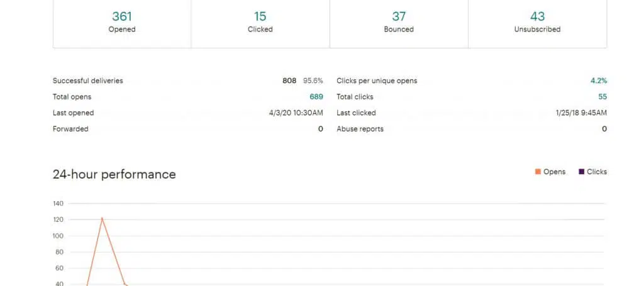Click the 24-hour performance heading
644x286 pixels.
[114, 174]
